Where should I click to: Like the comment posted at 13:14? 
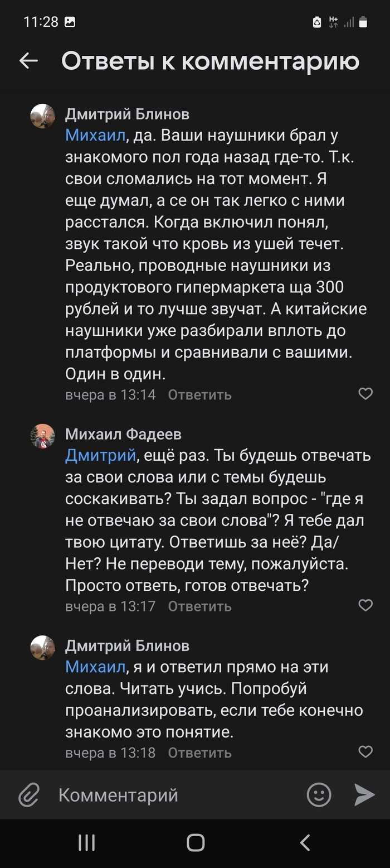point(365,394)
